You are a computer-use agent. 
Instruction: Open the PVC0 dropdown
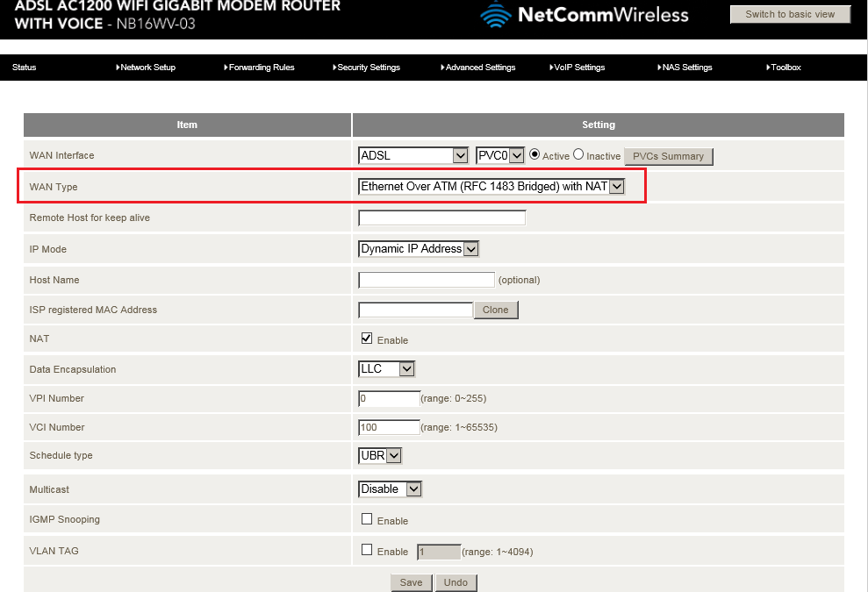500,155
